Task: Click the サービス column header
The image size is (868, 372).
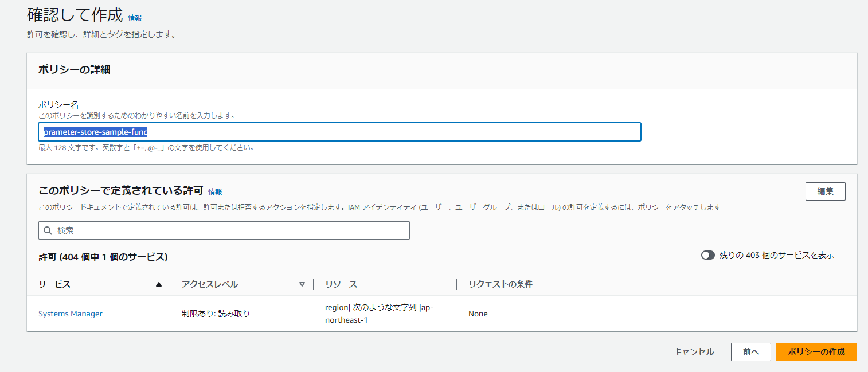Action: (x=54, y=284)
